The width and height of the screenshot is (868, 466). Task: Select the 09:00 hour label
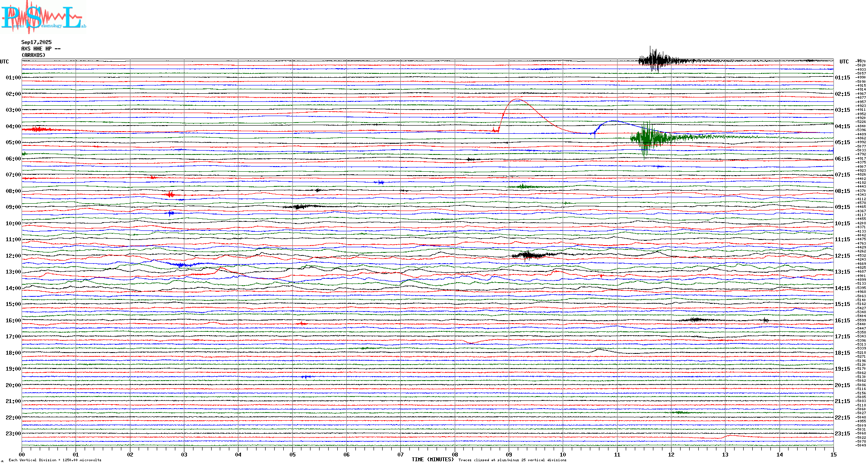coord(13,207)
